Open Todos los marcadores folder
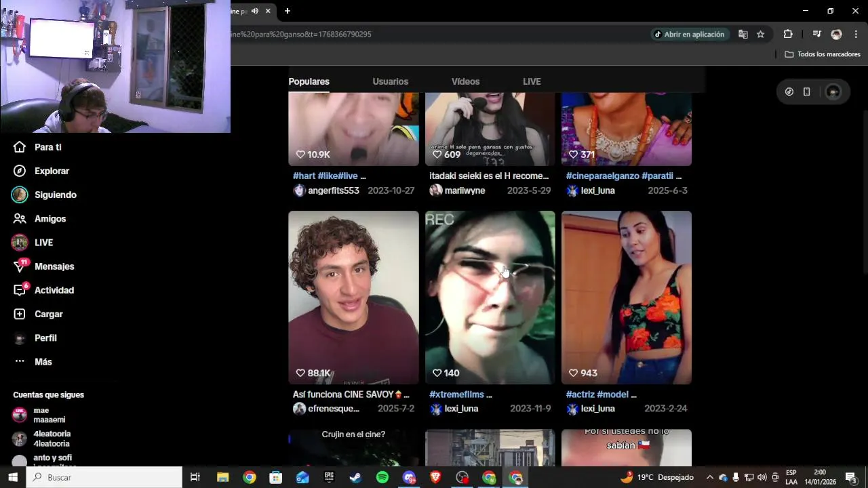 tap(823, 54)
